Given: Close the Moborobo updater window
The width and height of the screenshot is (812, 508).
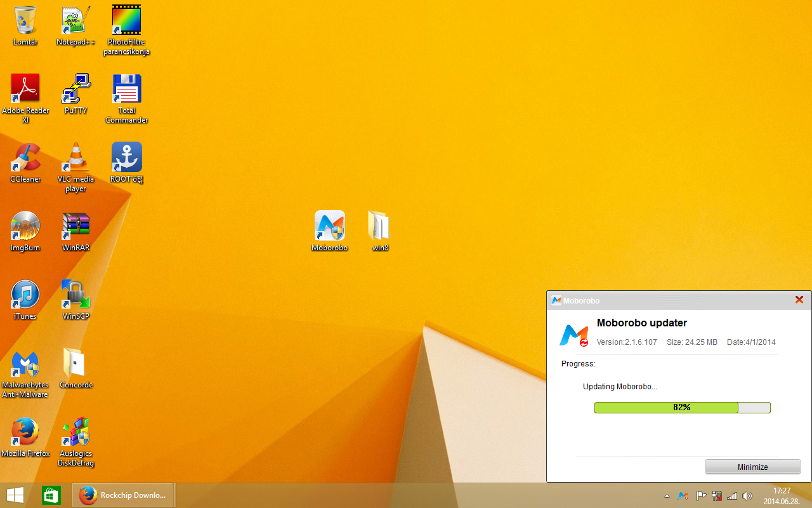Looking at the screenshot, I should [799, 300].
